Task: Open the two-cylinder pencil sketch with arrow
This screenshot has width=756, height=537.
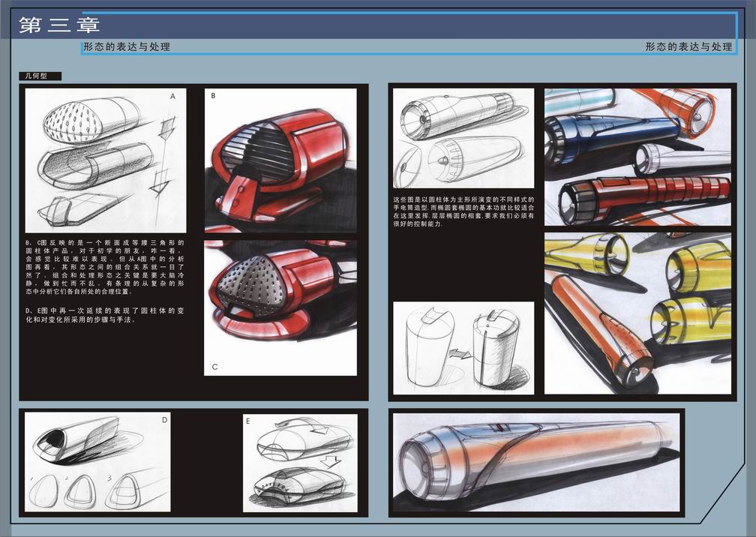Action: point(463,348)
